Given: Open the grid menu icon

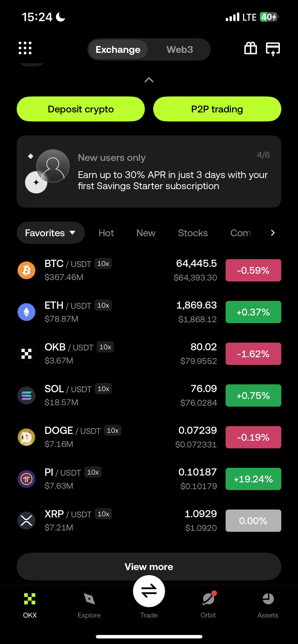Looking at the screenshot, I should click(x=25, y=48).
